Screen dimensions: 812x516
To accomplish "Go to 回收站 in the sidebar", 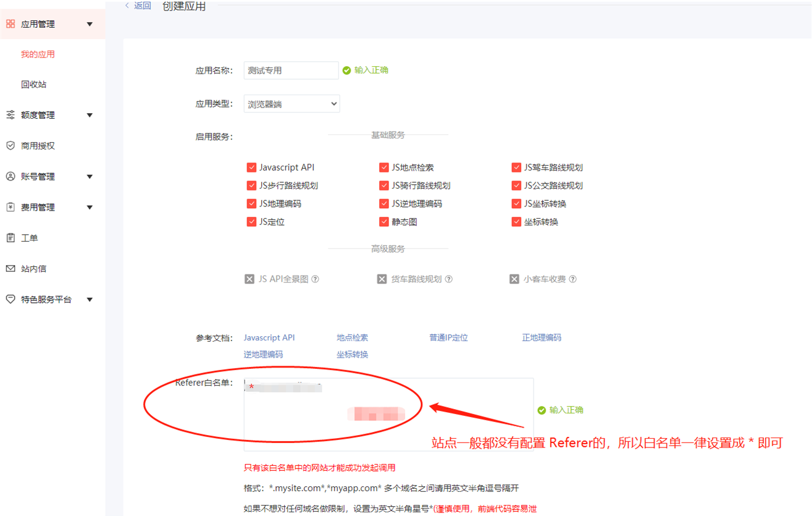I will 33,85.
